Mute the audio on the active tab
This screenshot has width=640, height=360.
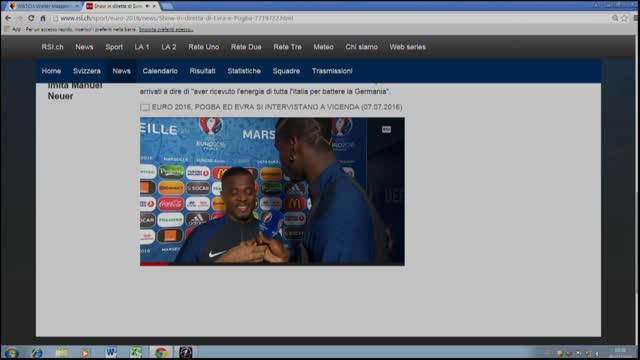point(147,6)
